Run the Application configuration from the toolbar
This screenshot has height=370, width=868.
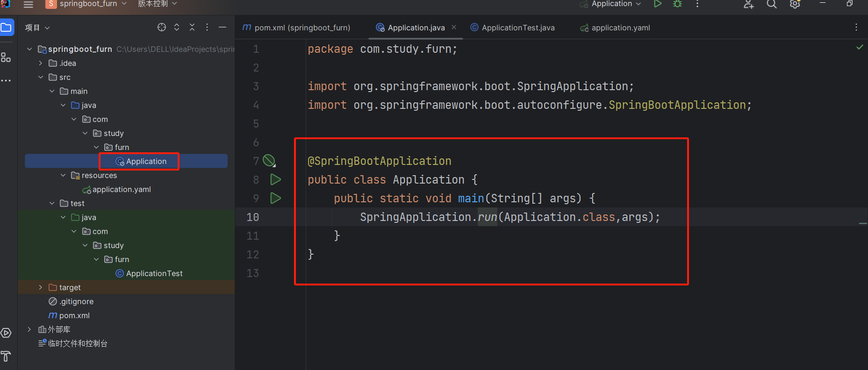658,4
